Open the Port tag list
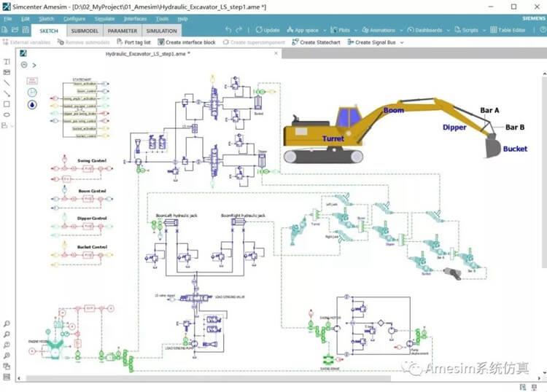The image size is (547, 392). point(133,42)
